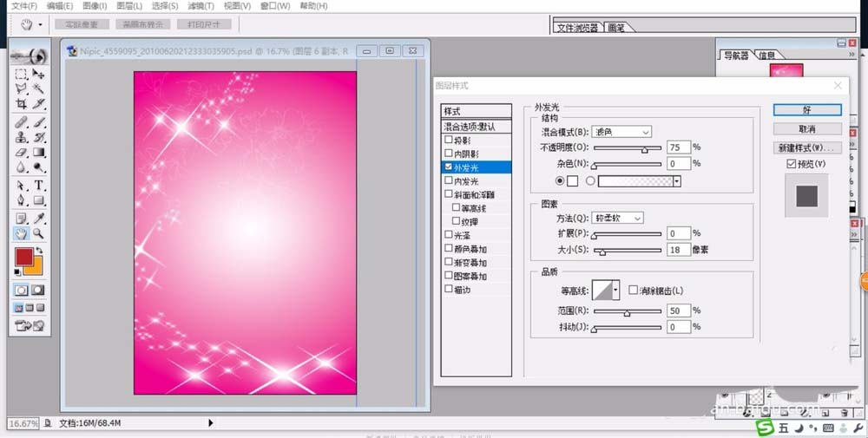This screenshot has height=438, width=868.
Task: Select the Pen tool
Action: 21,199
